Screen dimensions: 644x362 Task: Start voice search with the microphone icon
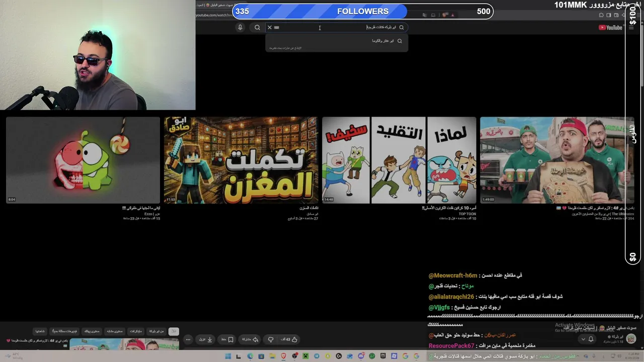coord(240,28)
